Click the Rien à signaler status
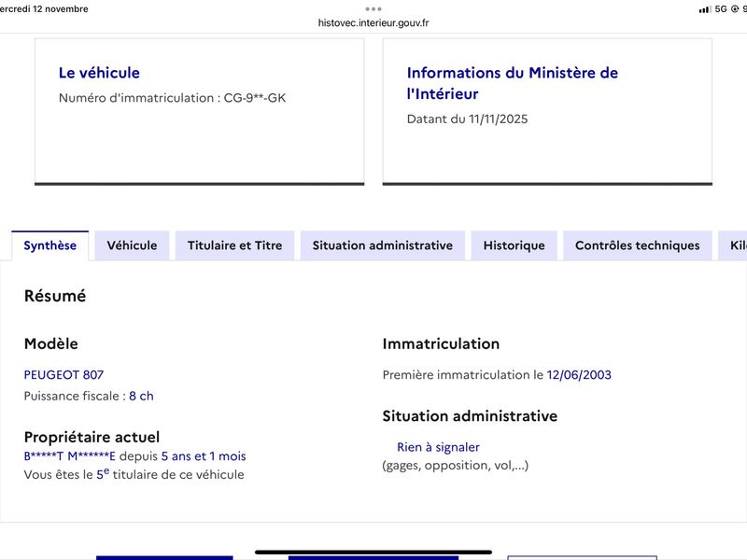 click(438, 447)
